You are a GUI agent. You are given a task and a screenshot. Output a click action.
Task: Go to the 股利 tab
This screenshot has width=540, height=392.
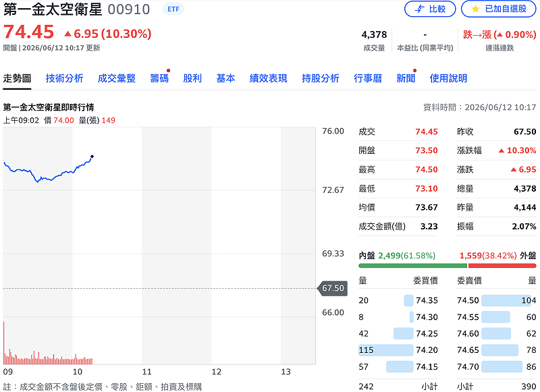point(192,78)
